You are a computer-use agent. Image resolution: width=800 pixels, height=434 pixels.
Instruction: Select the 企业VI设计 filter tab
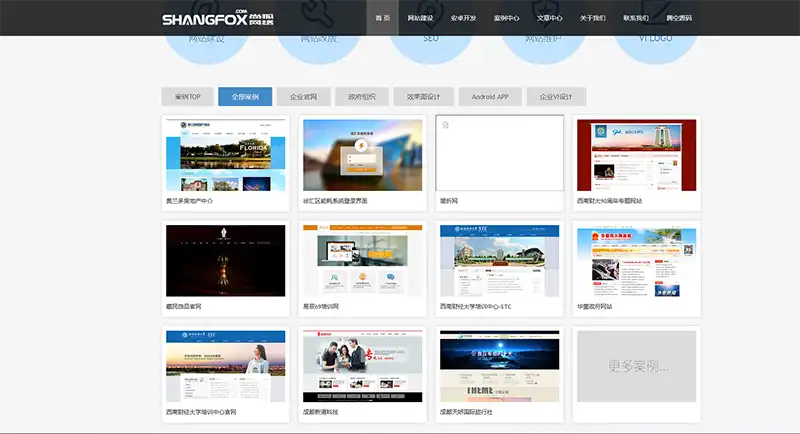(556, 97)
